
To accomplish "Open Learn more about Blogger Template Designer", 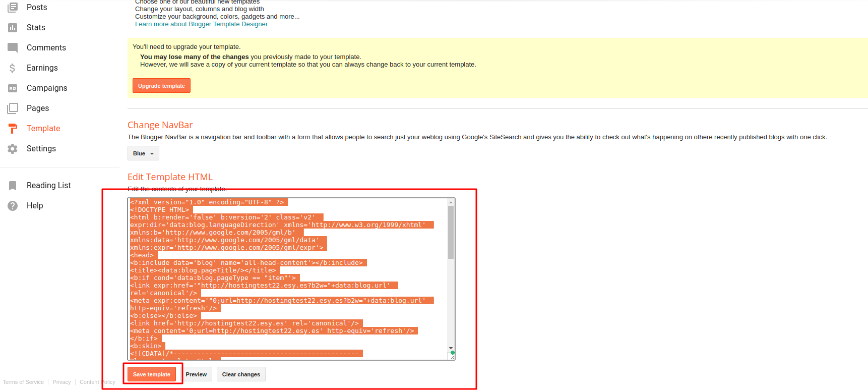I will [201, 24].
